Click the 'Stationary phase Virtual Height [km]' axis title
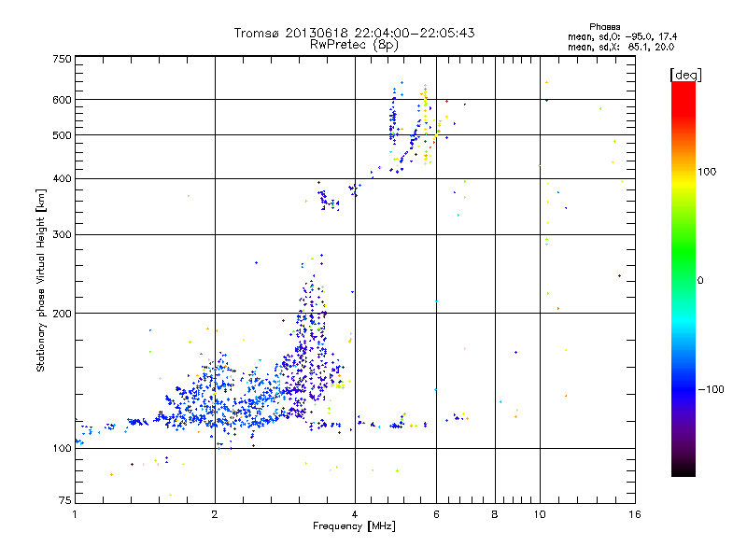 pyautogui.click(x=41, y=281)
